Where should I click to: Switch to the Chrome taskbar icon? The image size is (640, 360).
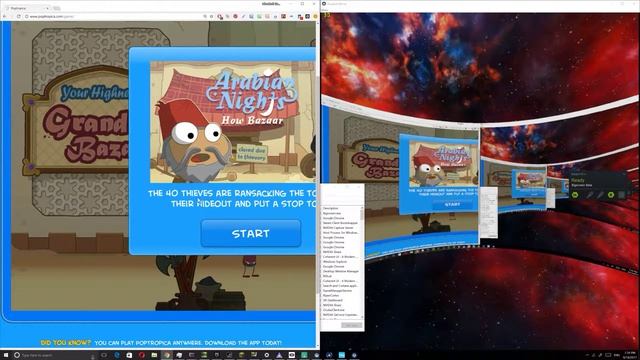point(167,355)
